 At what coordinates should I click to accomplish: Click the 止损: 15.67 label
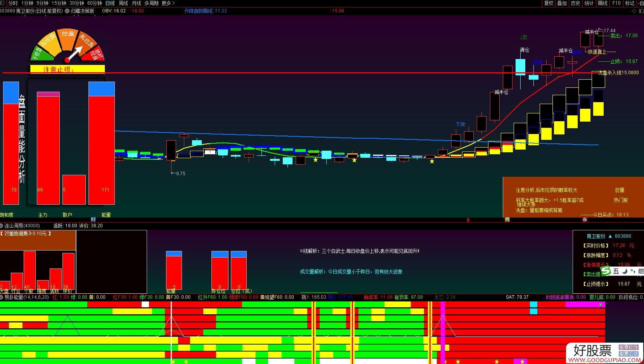click(624, 61)
